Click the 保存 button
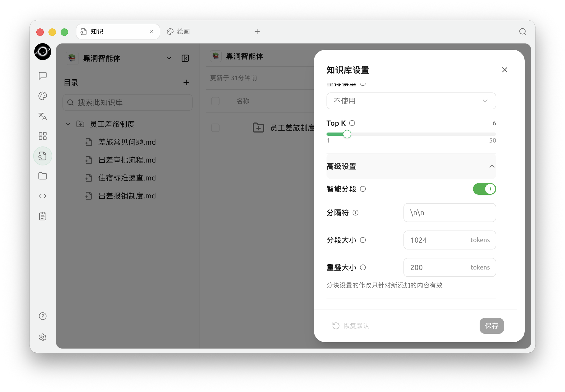The width and height of the screenshot is (565, 392). click(492, 326)
